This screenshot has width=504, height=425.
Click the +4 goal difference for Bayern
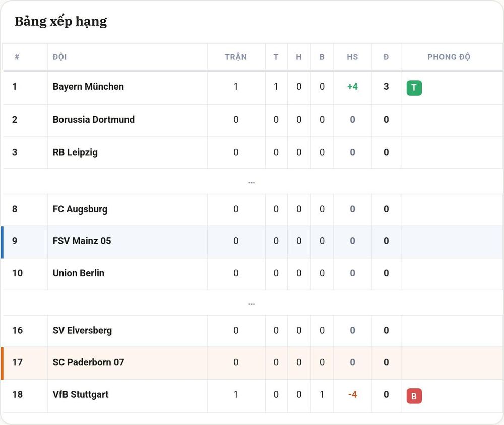[352, 87]
